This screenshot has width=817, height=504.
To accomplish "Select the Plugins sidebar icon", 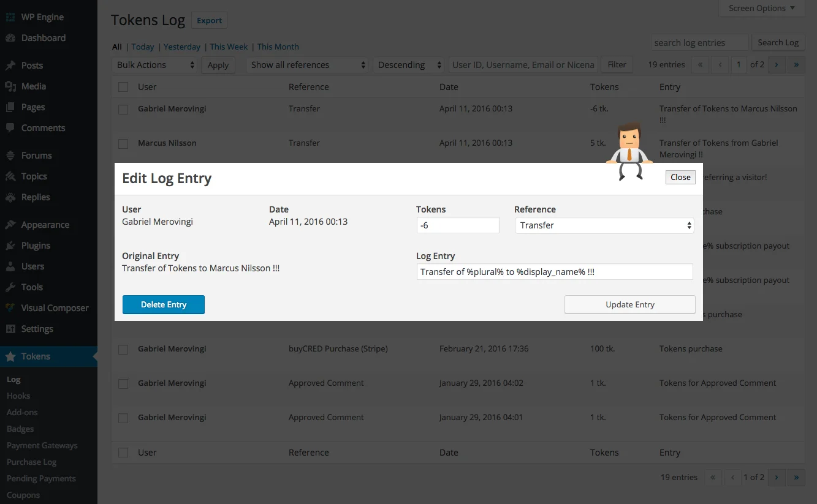I will 11,245.
